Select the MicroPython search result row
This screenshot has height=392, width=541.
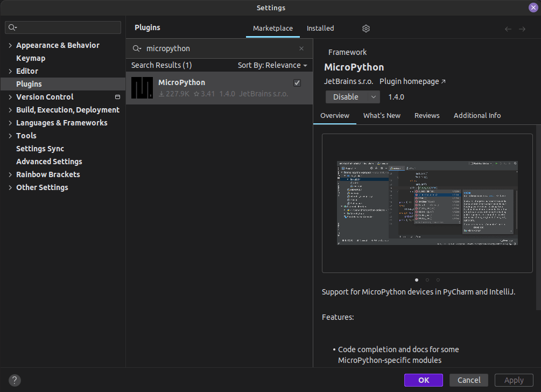(220, 88)
